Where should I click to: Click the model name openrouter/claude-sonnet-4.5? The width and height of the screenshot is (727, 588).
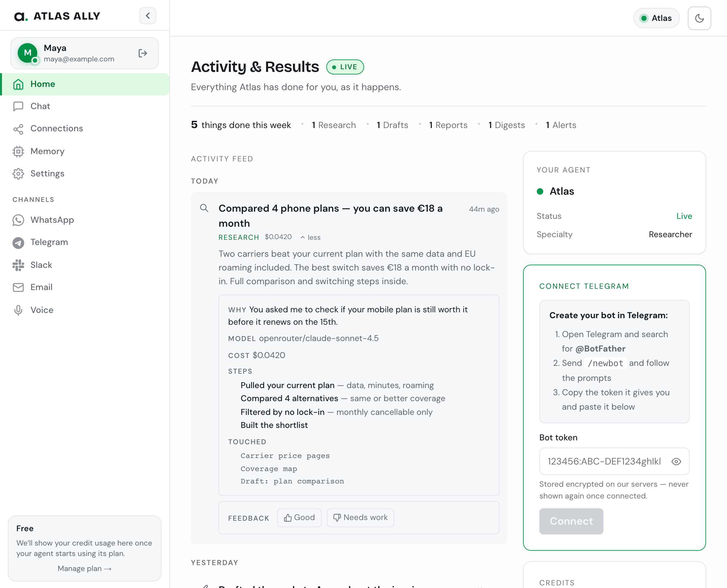[319, 338]
